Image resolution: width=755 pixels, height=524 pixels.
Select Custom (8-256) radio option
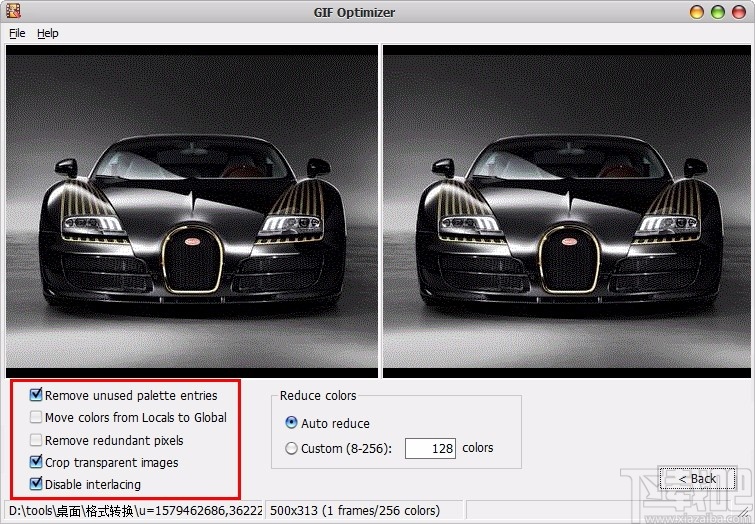tap(291, 448)
